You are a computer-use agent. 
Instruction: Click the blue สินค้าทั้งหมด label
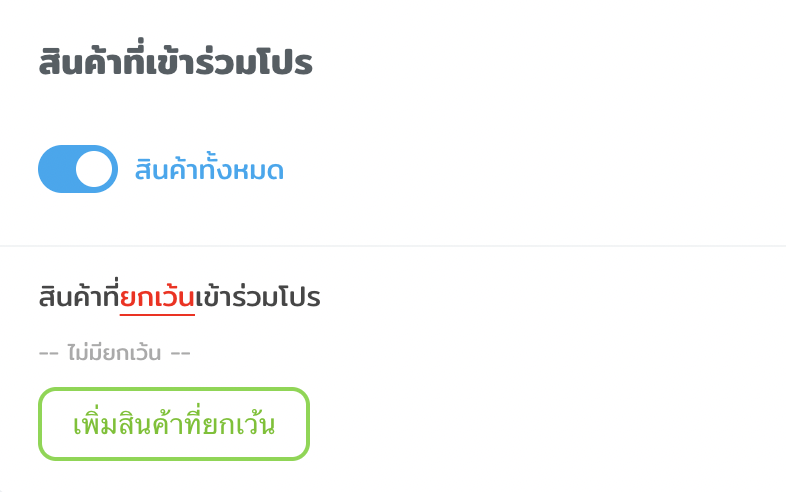coord(209,170)
